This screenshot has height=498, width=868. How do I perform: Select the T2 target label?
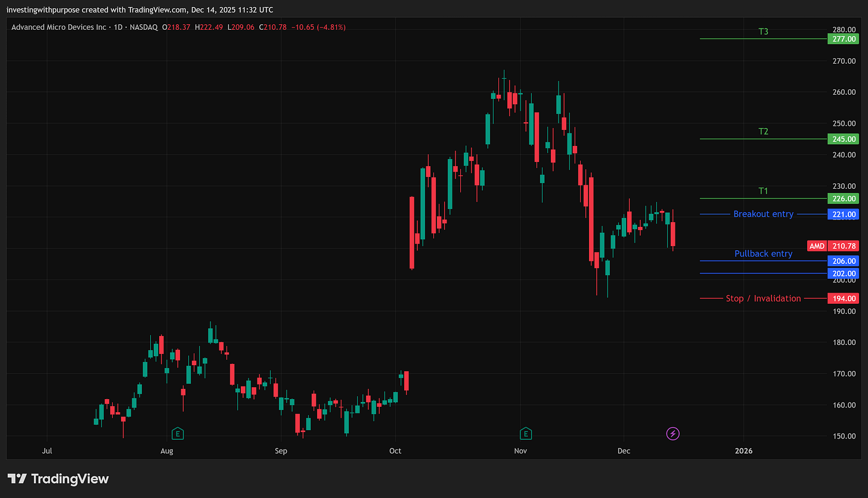tap(763, 132)
